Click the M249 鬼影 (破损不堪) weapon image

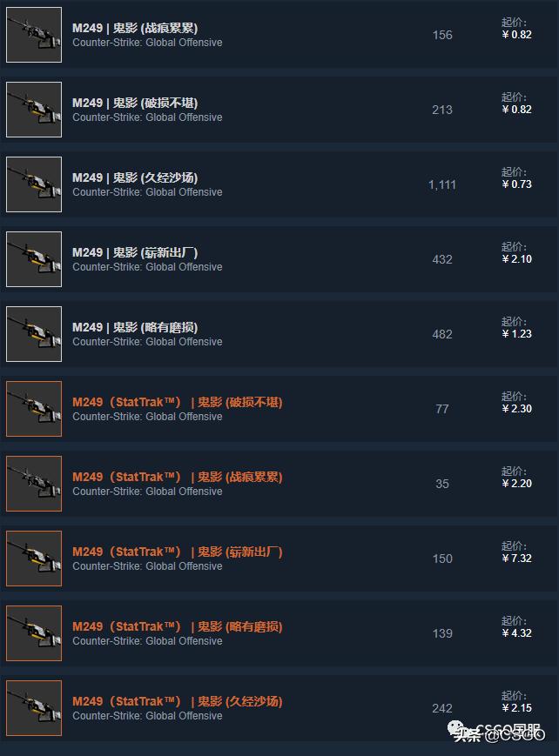click(x=34, y=110)
